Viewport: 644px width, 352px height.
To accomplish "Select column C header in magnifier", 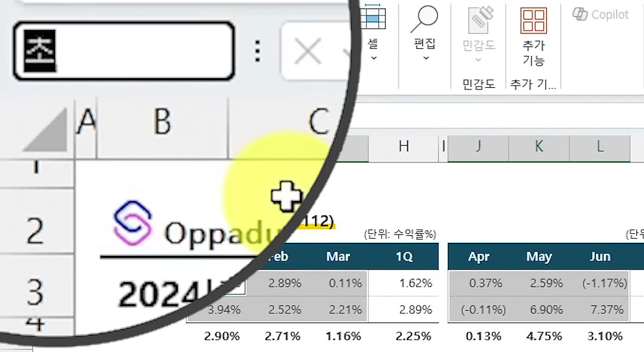I will (319, 122).
